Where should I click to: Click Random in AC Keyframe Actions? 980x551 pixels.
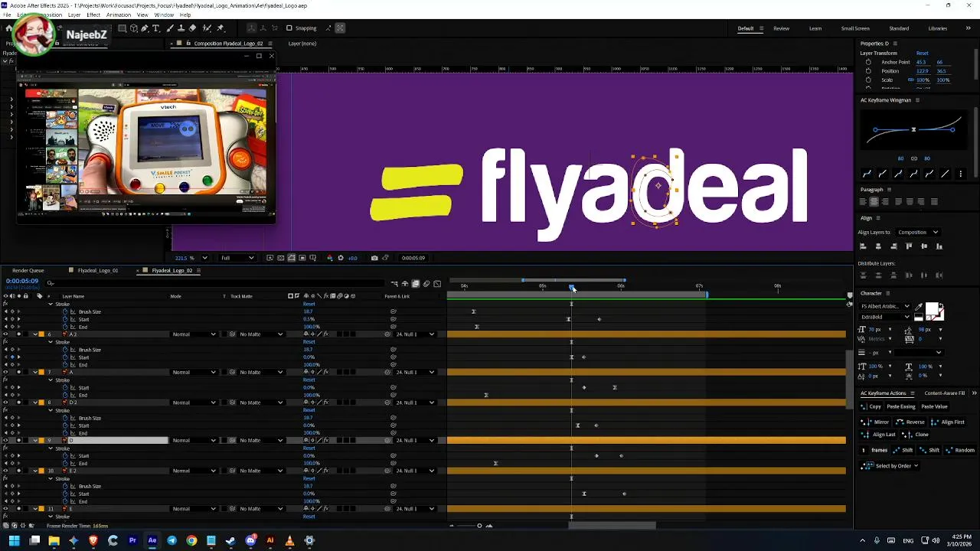[x=961, y=450]
